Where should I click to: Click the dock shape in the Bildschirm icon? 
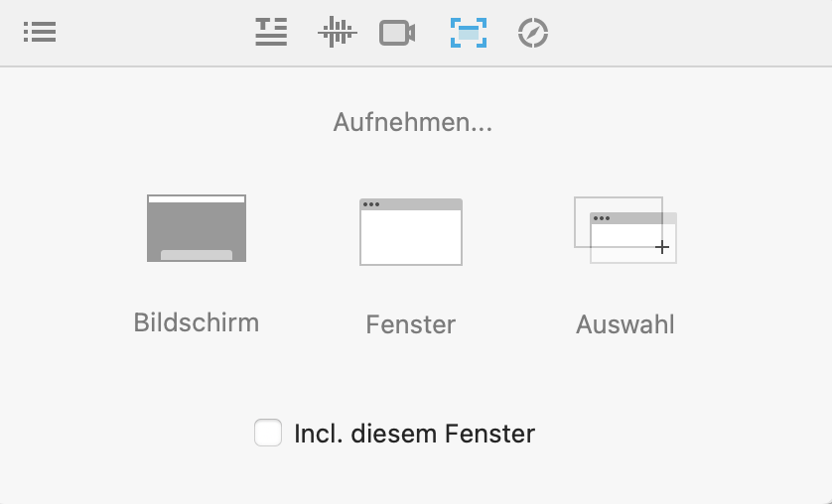(197, 255)
